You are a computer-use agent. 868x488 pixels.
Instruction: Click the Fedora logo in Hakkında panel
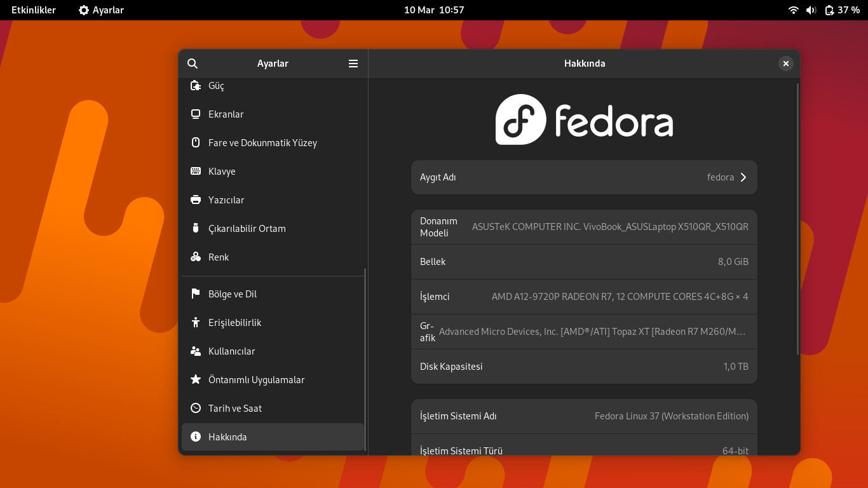pyautogui.click(x=584, y=119)
